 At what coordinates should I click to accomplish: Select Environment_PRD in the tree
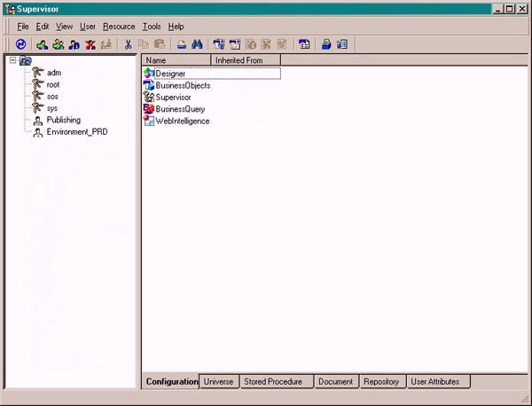[76, 132]
